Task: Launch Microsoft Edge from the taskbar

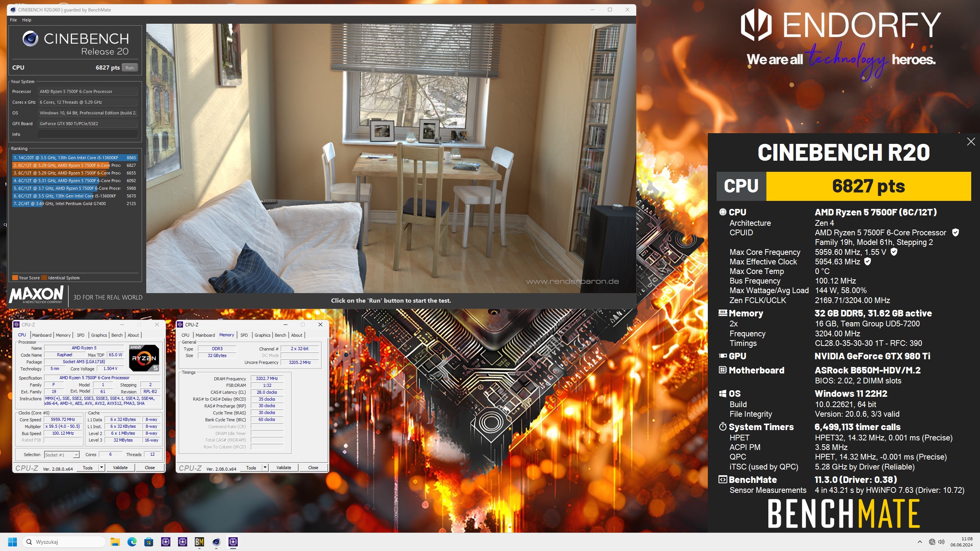Action: (x=132, y=542)
